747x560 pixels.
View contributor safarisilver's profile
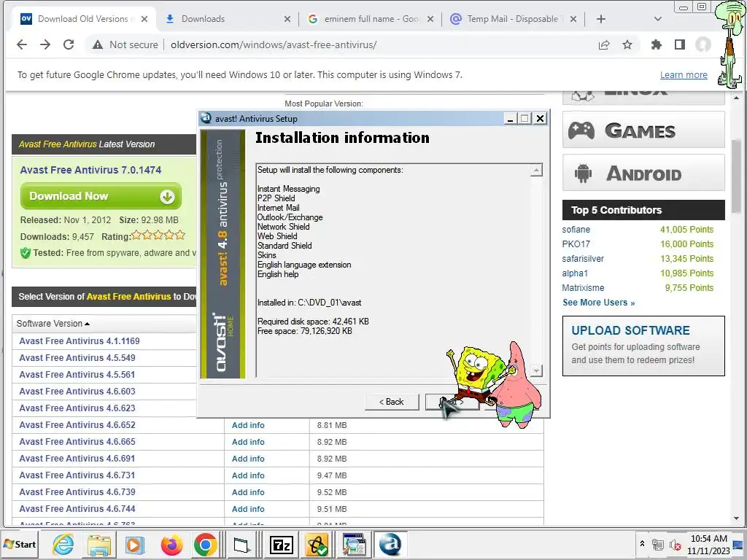tap(583, 259)
